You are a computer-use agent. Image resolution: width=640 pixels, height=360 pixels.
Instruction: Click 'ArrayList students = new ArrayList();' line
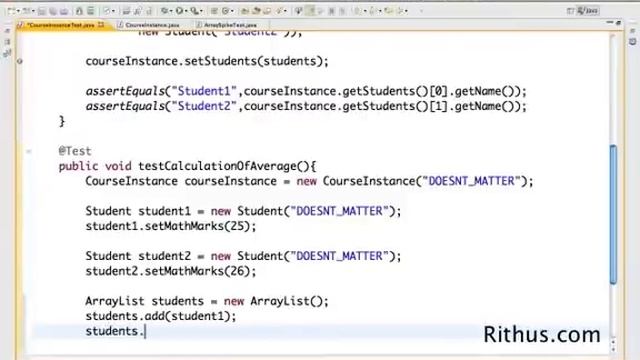point(207,301)
